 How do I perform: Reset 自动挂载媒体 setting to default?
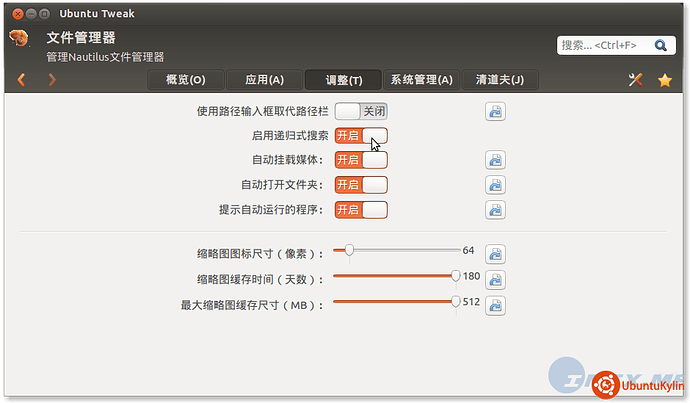pyautogui.click(x=495, y=160)
